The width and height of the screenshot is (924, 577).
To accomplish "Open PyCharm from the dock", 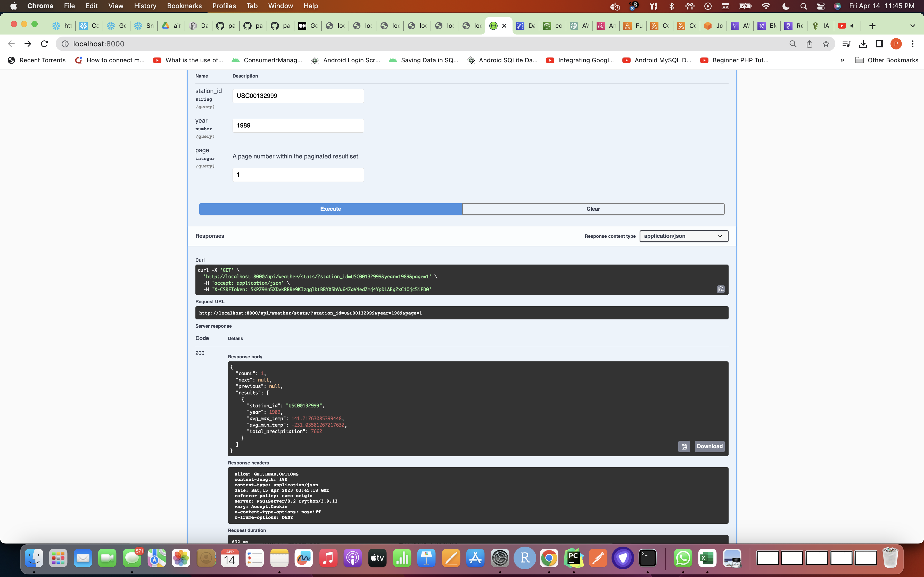I will (573, 558).
